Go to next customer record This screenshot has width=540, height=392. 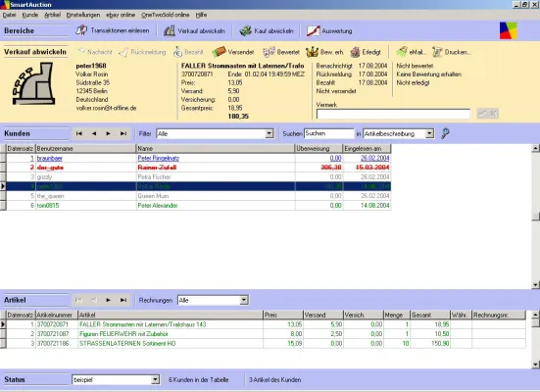pyautogui.click(x=108, y=133)
